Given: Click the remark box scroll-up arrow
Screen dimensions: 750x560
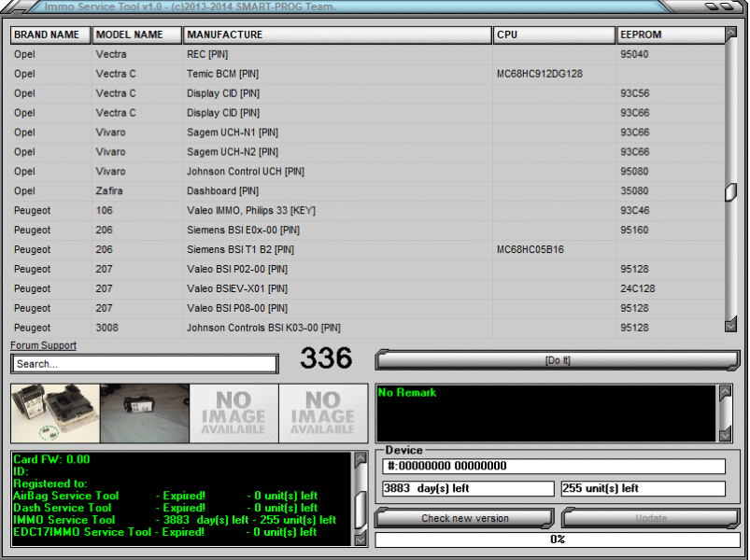Looking at the screenshot, I should click(725, 392).
